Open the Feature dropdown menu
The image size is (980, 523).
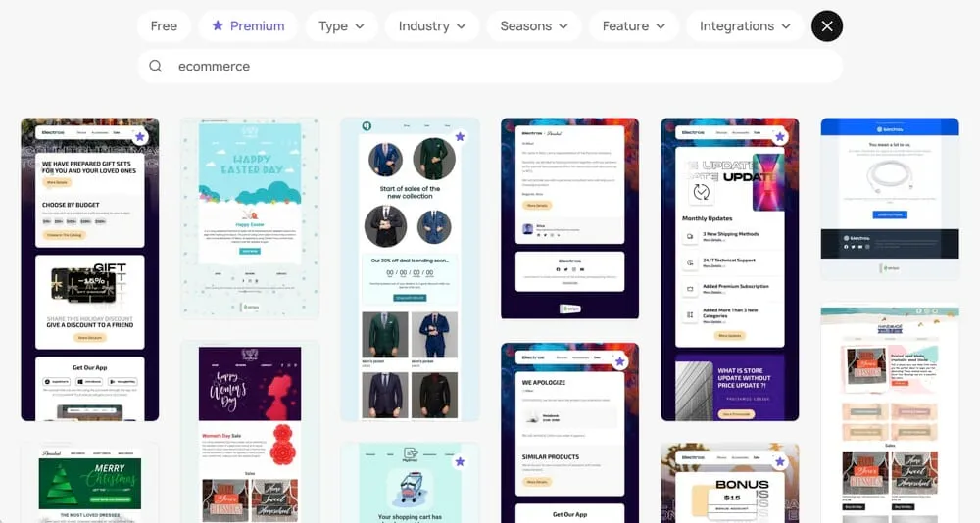(x=633, y=26)
